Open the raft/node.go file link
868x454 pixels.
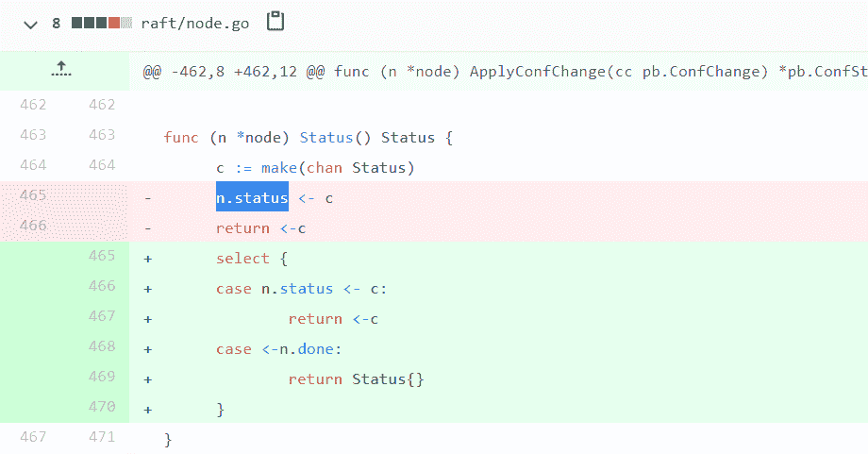(195, 23)
